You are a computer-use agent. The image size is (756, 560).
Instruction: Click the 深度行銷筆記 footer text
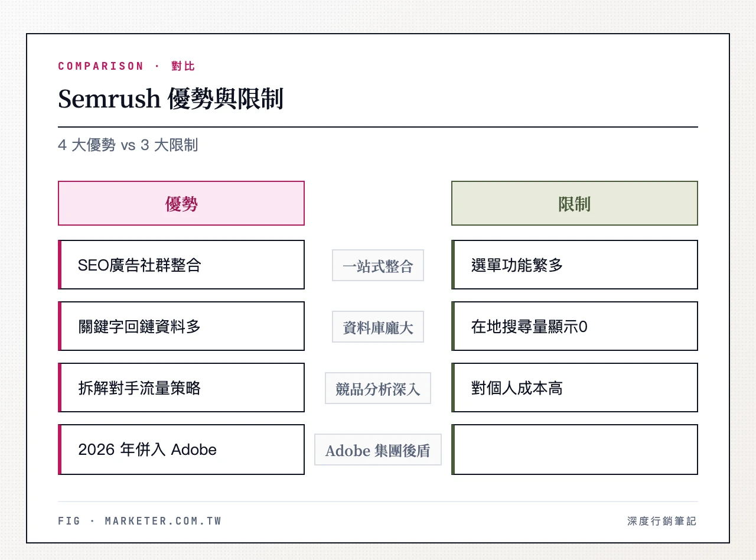click(x=662, y=521)
